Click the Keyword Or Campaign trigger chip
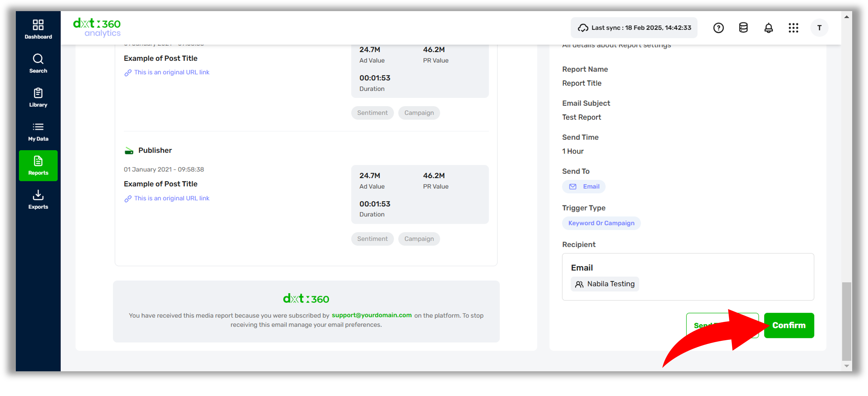Viewport: 868px width, 396px height. 601,223
